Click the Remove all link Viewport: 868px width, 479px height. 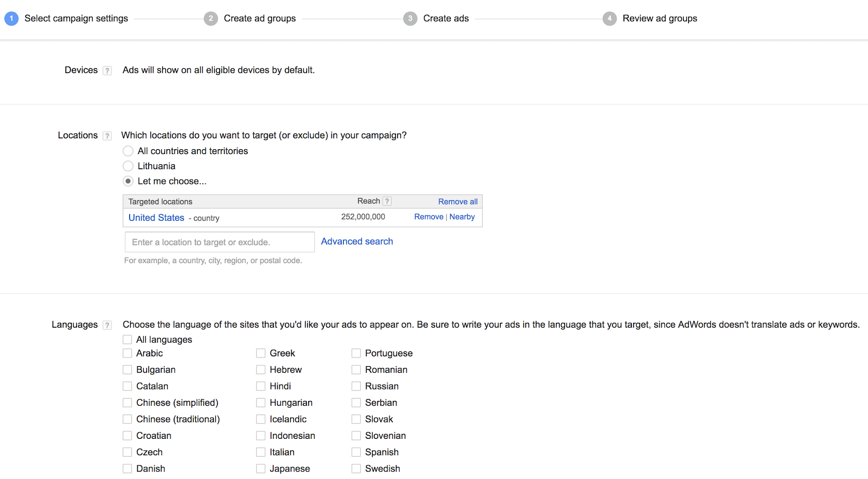(458, 201)
